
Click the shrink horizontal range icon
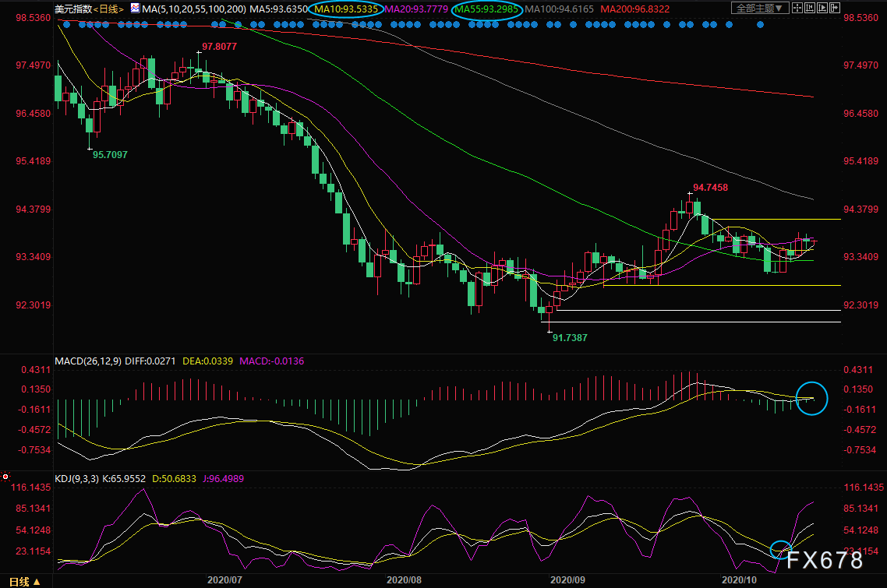[810, 8]
